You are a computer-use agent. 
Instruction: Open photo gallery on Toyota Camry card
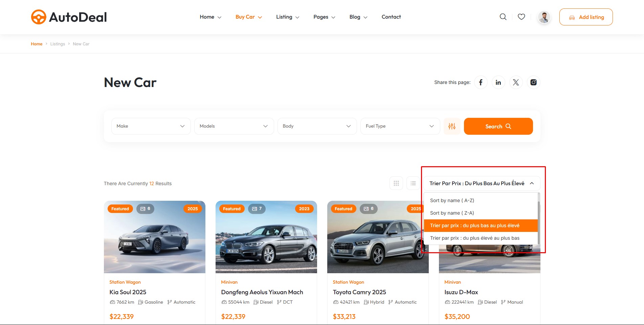point(369,209)
